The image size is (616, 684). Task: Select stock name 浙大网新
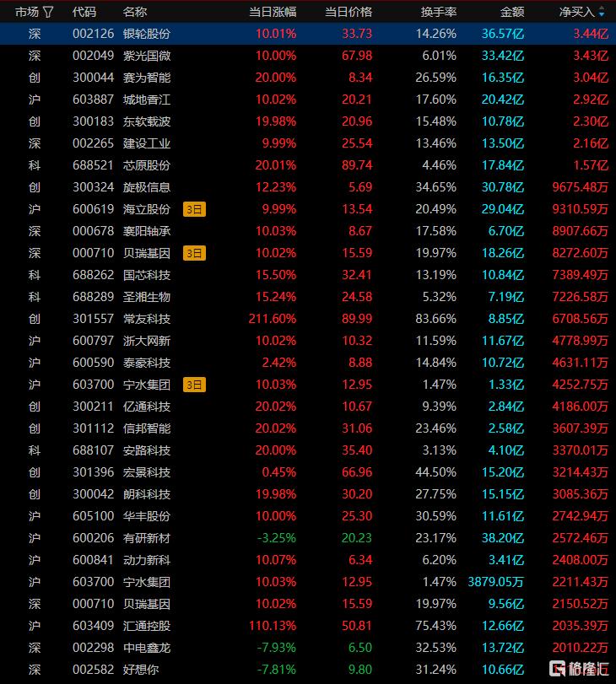pyautogui.click(x=147, y=341)
